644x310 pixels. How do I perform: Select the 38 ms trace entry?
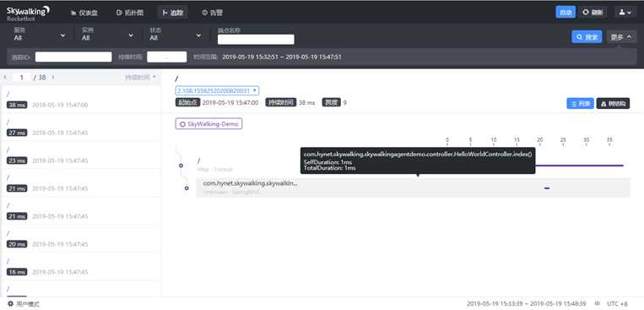81,100
